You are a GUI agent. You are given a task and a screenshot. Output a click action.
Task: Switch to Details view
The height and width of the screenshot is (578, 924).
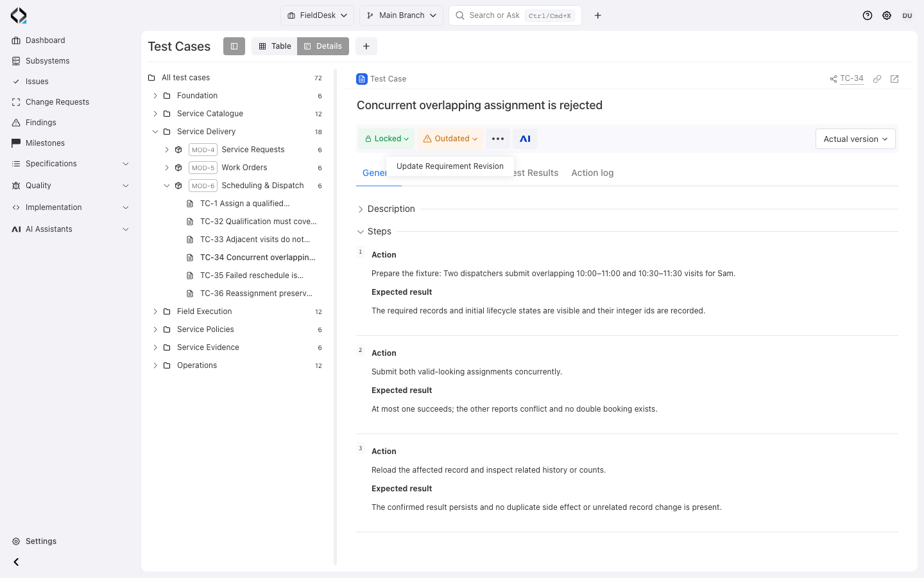[x=323, y=46]
